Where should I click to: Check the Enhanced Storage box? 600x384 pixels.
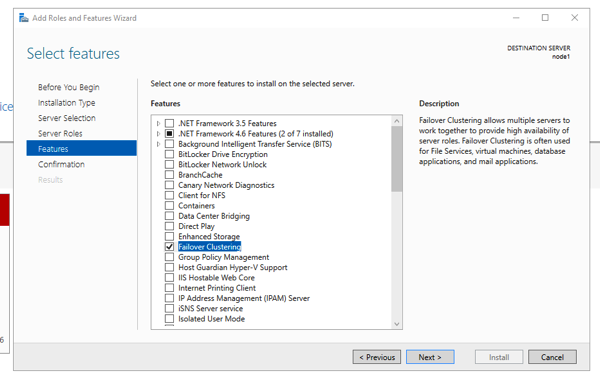169,236
